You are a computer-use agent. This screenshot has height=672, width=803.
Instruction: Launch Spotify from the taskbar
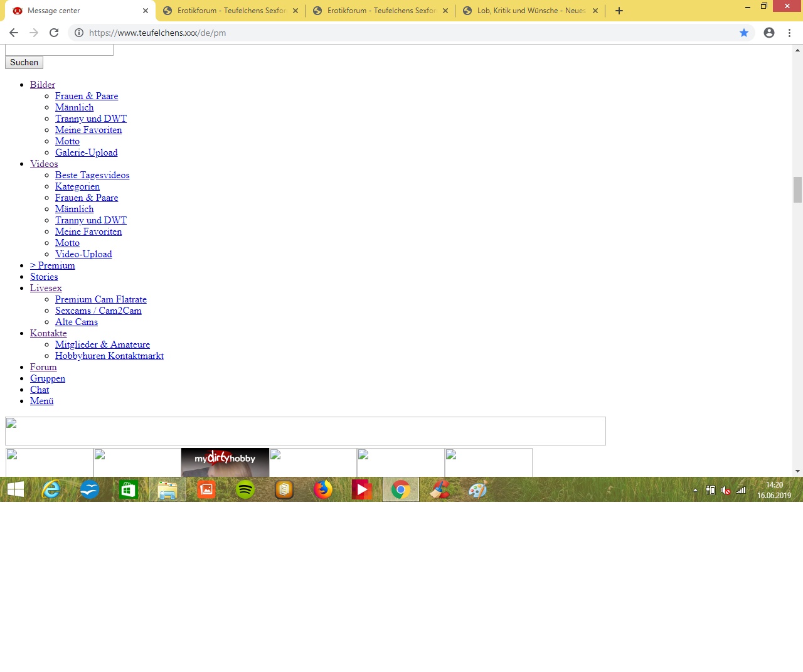245,489
